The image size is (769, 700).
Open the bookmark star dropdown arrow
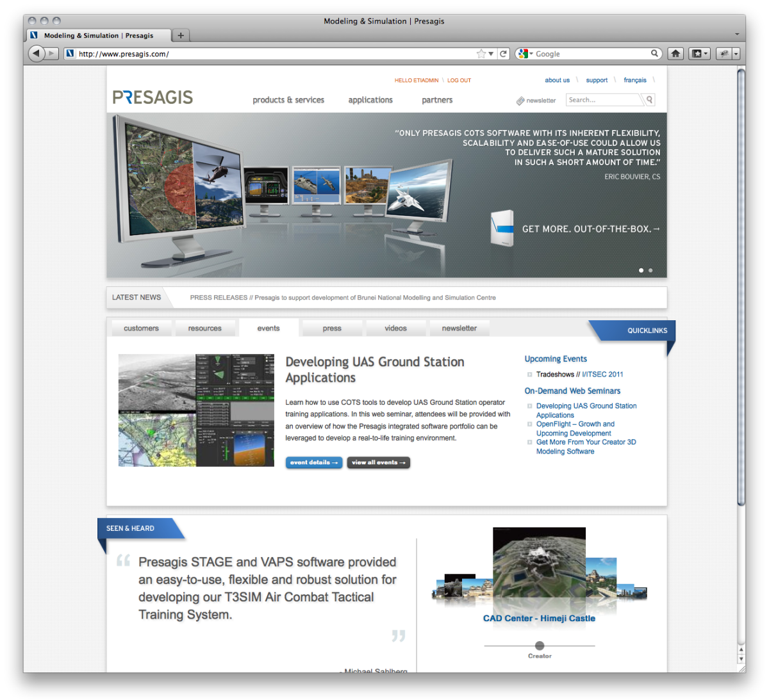coord(491,54)
